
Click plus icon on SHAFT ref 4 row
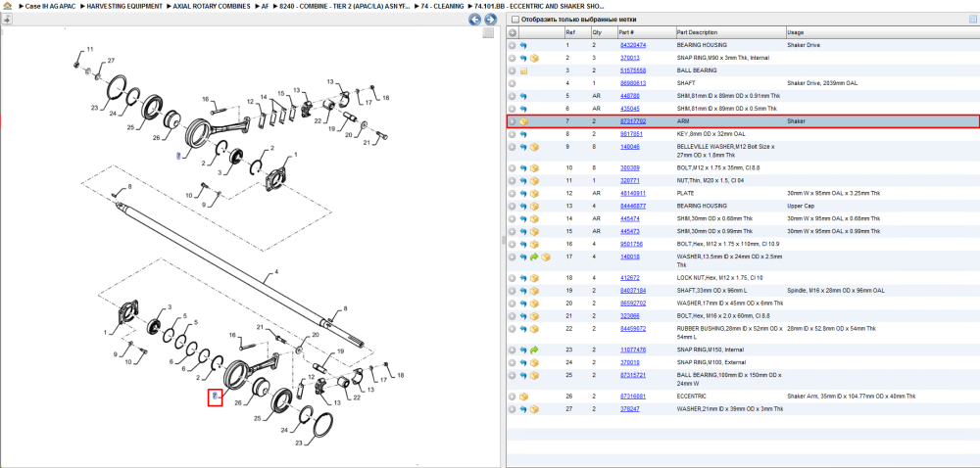point(512,83)
